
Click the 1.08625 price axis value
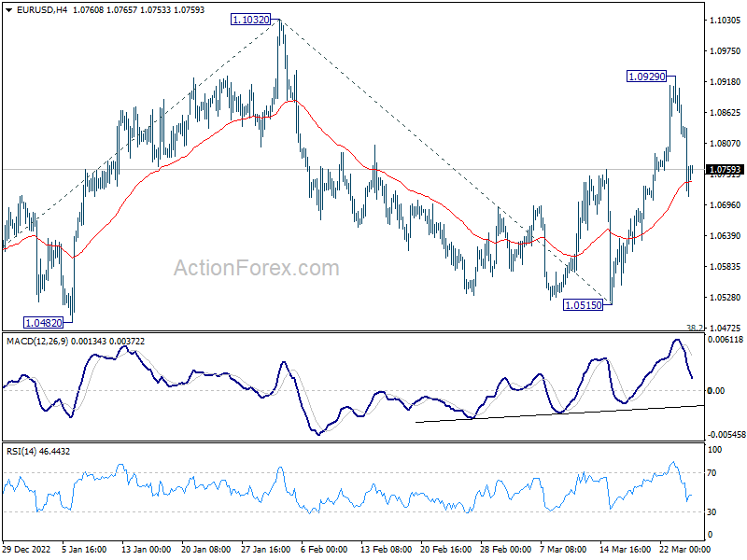click(725, 113)
